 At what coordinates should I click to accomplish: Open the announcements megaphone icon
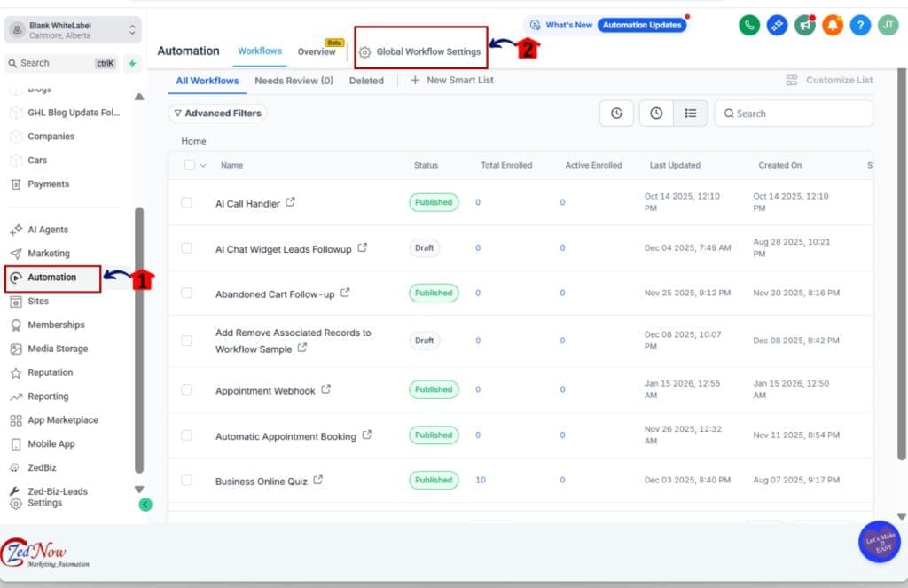click(x=804, y=25)
